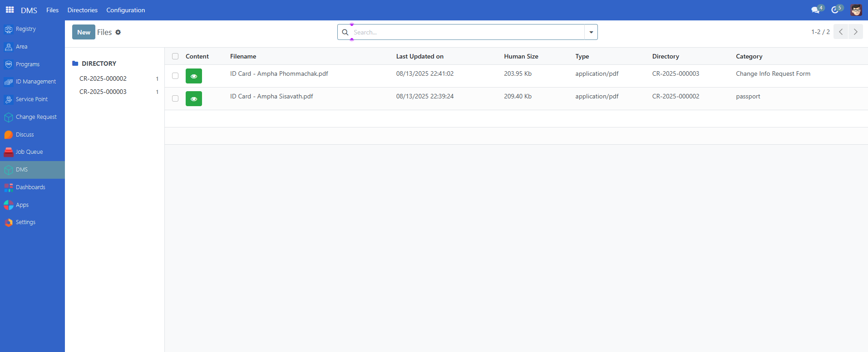
Task: Sort by Directory column header
Action: click(x=666, y=56)
